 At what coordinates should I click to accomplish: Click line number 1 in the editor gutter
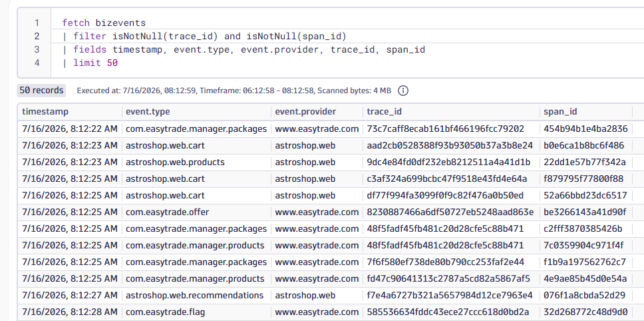point(37,23)
